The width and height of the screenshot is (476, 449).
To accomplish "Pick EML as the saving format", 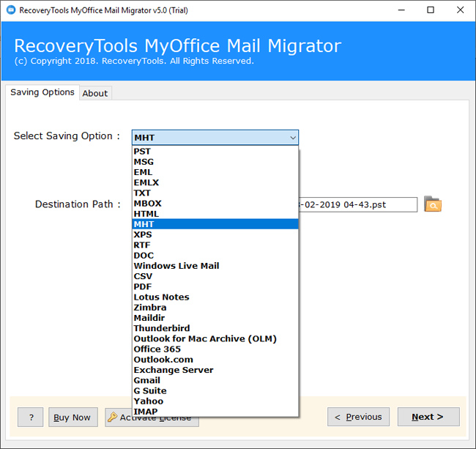I will [x=215, y=172].
